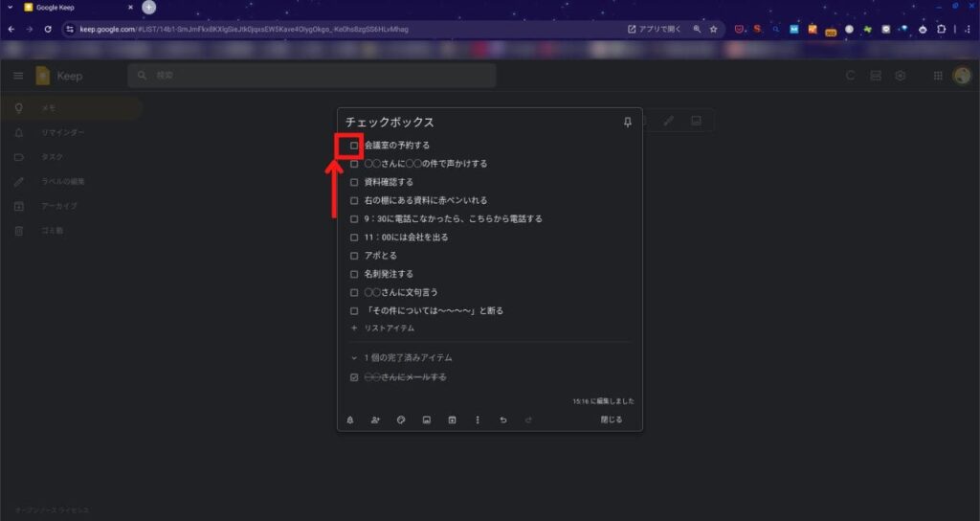Viewport: 980px width, 521px height.
Task: Check the 会議室の予約する checkbox
Action: coord(354,146)
